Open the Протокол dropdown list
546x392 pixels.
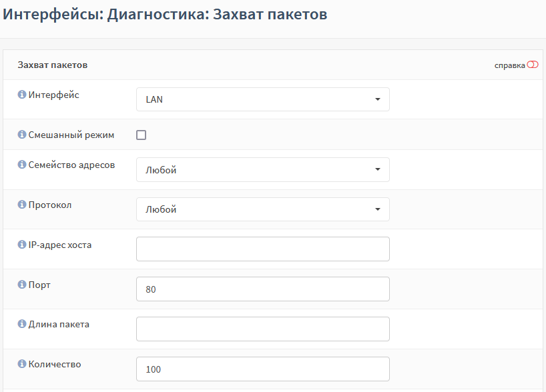(x=262, y=209)
